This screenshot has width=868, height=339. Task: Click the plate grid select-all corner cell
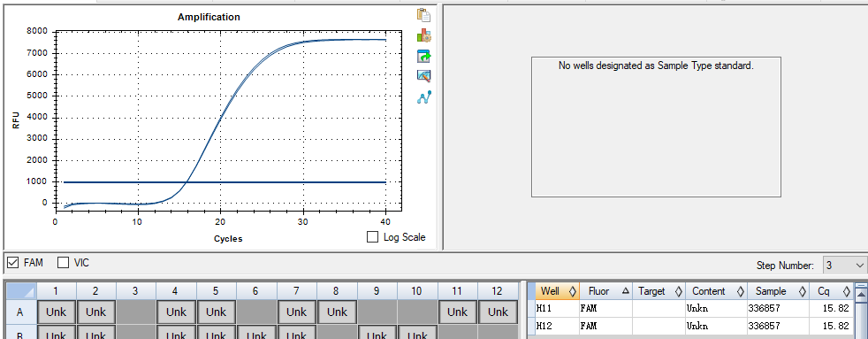click(20, 291)
